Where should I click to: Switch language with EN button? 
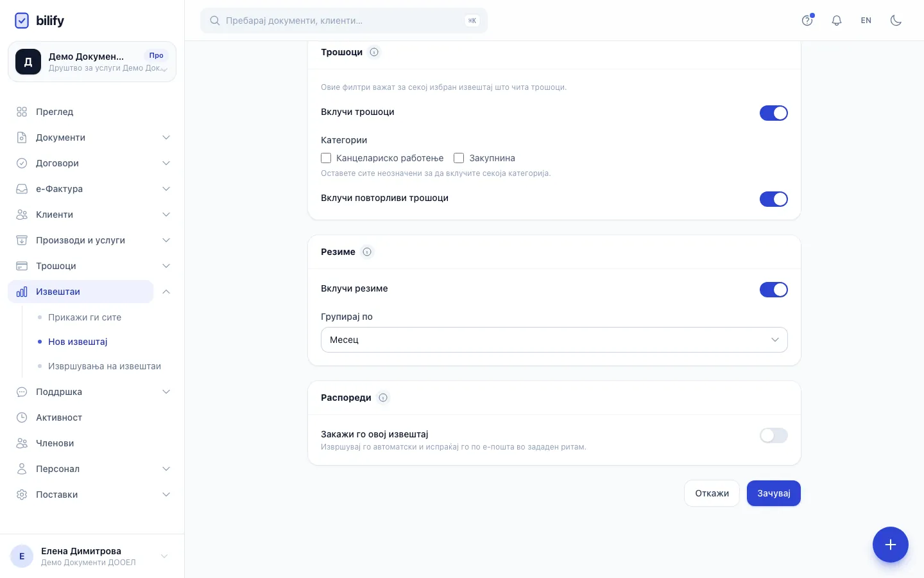pos(866,21)
